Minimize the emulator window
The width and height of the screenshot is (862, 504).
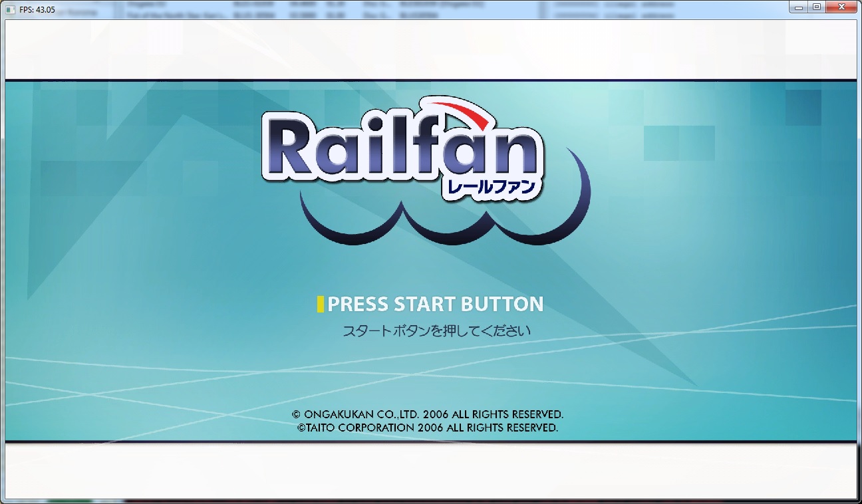(x=799, y=7)
